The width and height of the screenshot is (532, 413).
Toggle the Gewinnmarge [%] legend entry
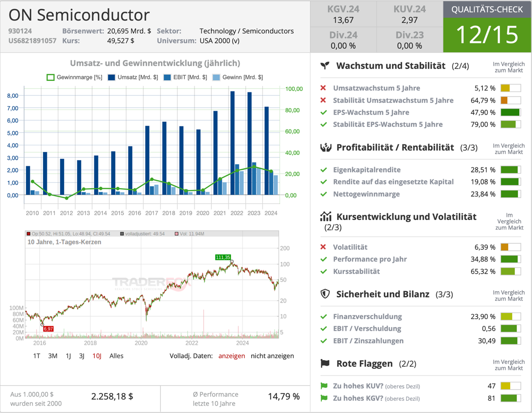(74, 77)
